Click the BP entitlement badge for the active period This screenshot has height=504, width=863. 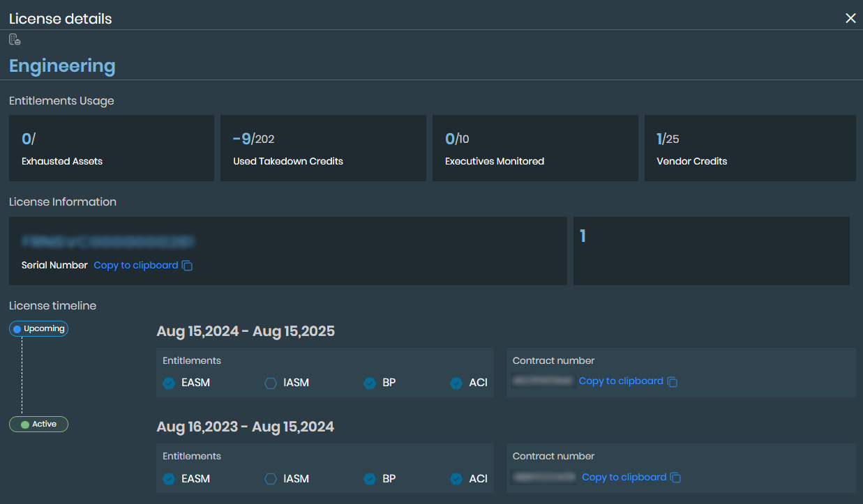[369, 479]
